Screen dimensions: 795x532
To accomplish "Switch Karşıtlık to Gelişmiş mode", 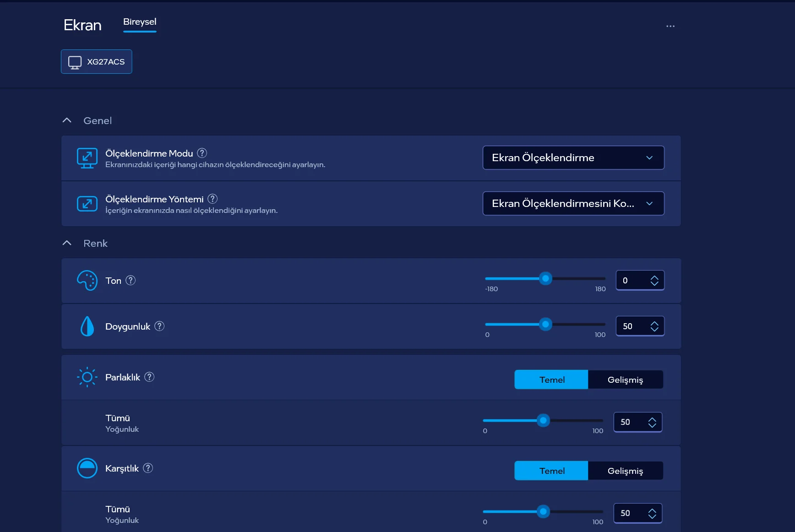I will (626, 471).
